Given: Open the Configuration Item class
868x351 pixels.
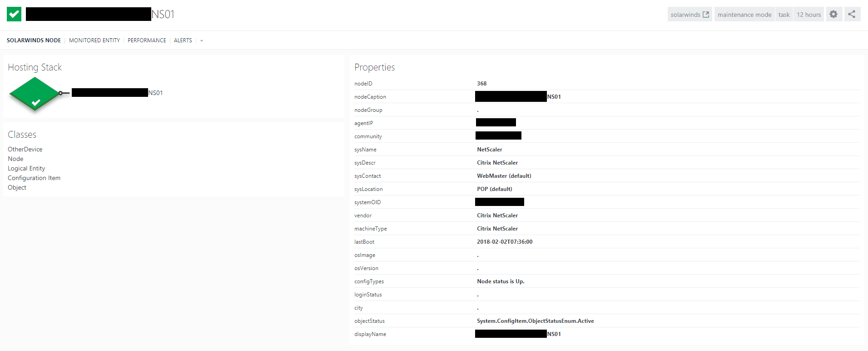Looking at the screenshot, I should 34,178.
